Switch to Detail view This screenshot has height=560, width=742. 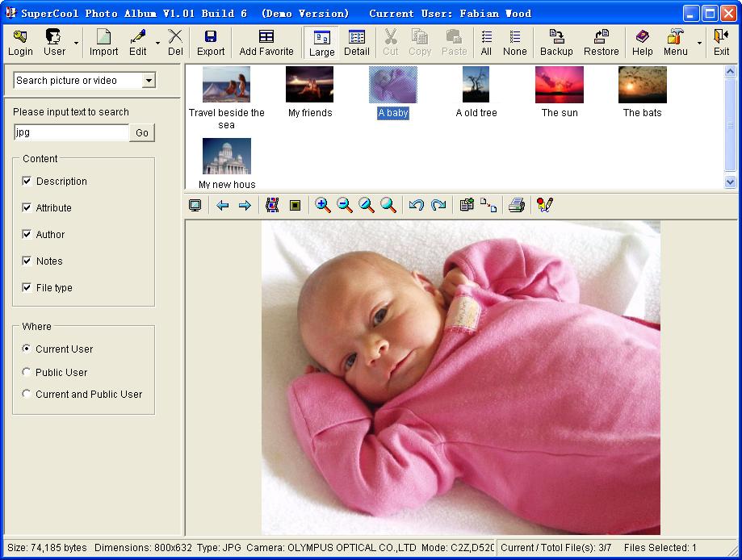pos(356,42)
